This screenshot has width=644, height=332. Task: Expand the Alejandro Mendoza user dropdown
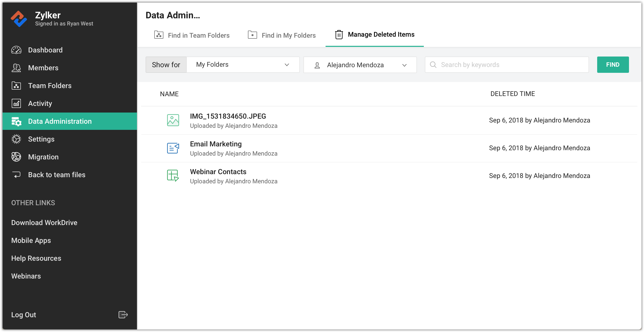360,65
